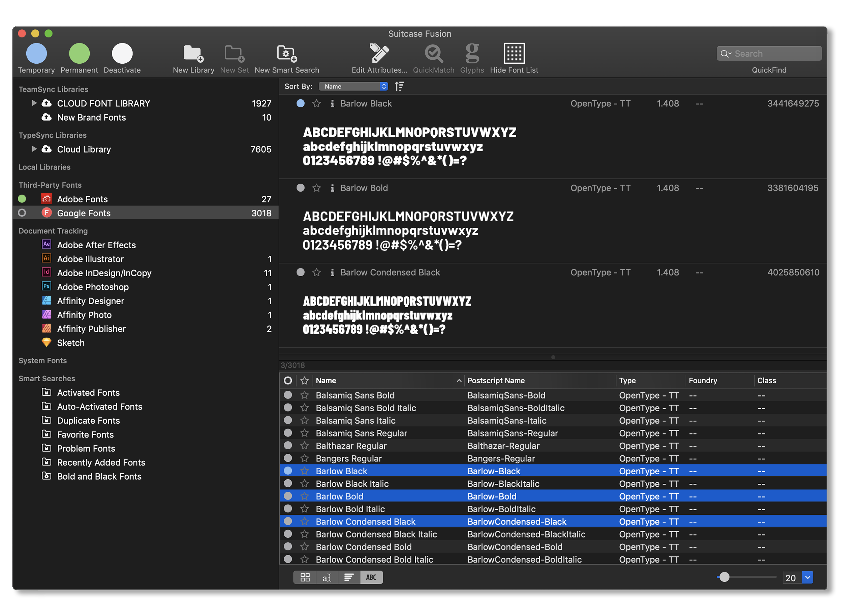Toggle favorite star for Balthazar Regular
The height and width of the screenshot is (607, 868).
[304, 446]
